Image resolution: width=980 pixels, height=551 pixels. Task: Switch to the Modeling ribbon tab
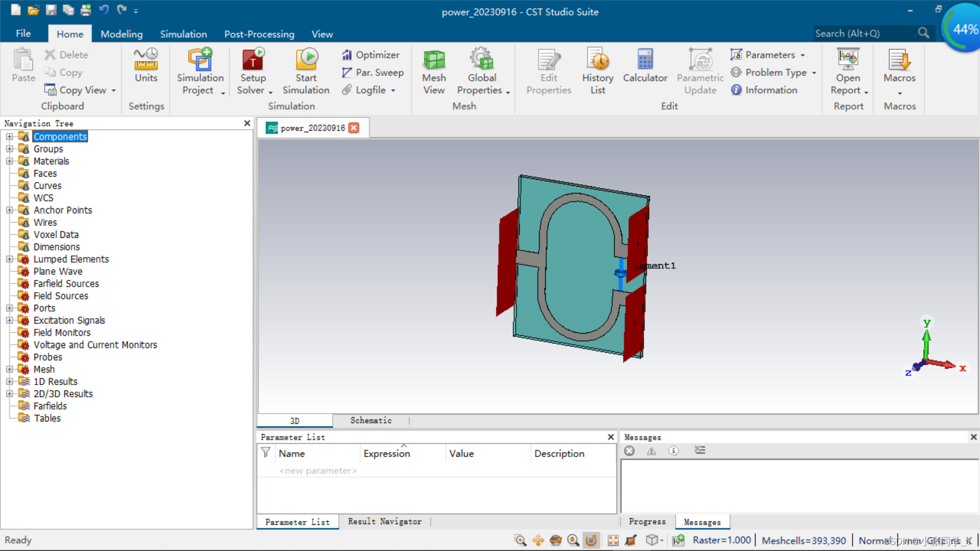point(121,34)
